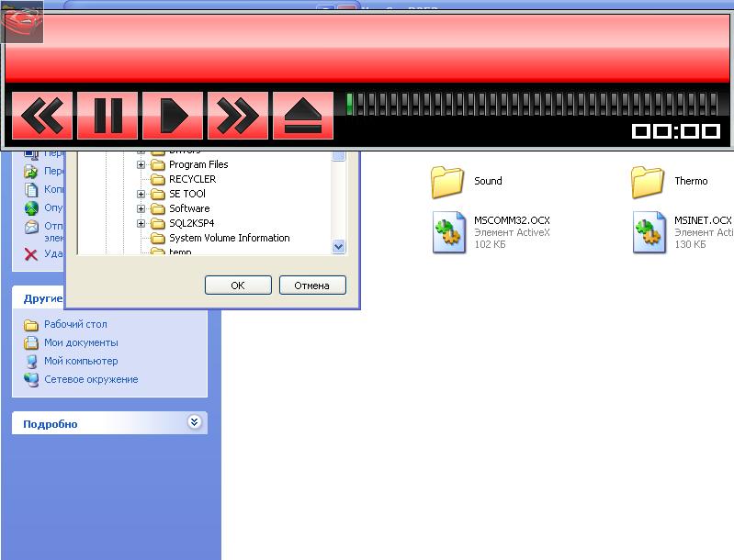The height and width of the screenshot is (560, 734).
Task: Click the Сетевое окружение icon
Action: click(x=31, y=380)
